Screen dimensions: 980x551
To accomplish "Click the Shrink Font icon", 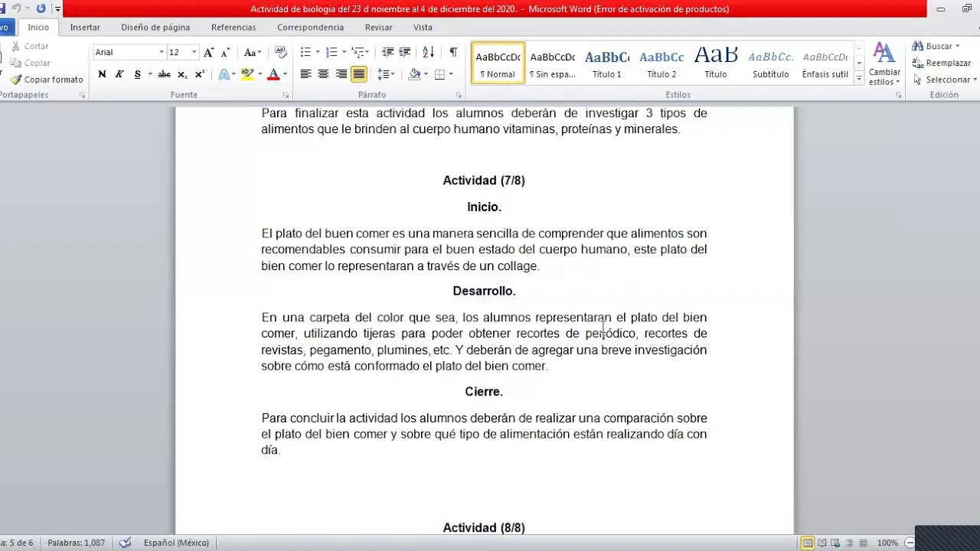I will [225, 52].
